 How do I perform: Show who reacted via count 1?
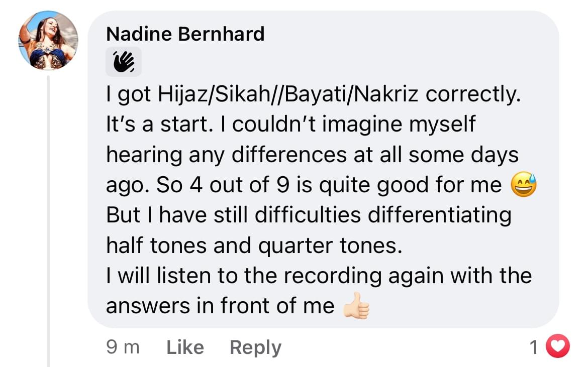point(534,347)
